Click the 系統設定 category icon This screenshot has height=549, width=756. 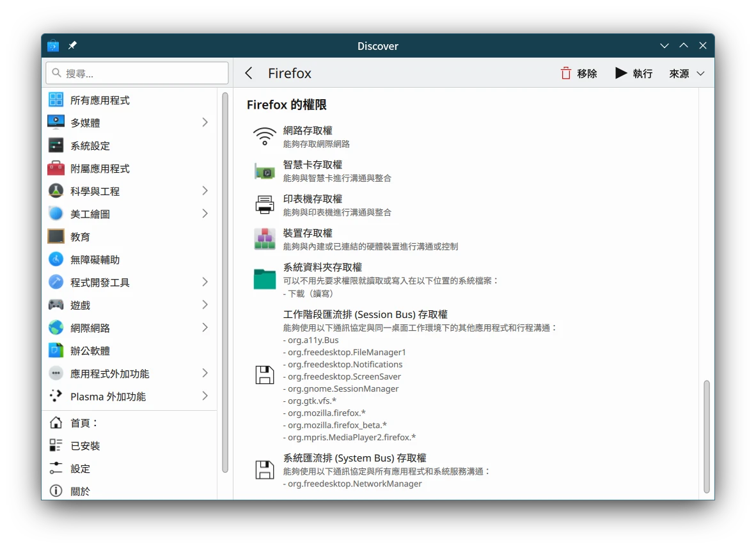[x=56, y=145]
